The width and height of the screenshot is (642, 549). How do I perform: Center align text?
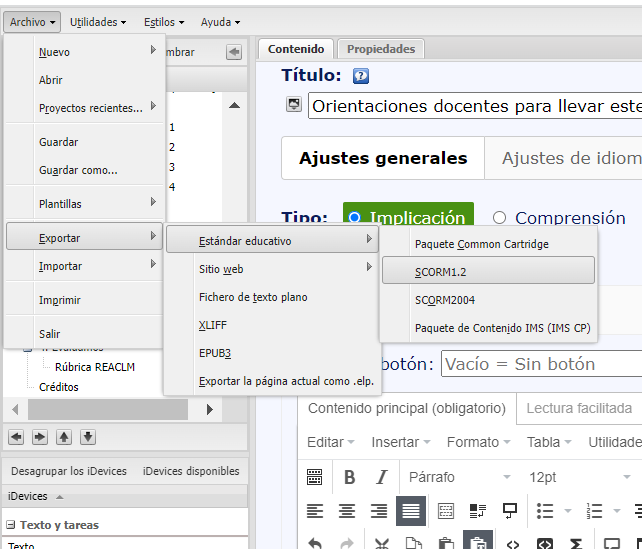(347, 511)
